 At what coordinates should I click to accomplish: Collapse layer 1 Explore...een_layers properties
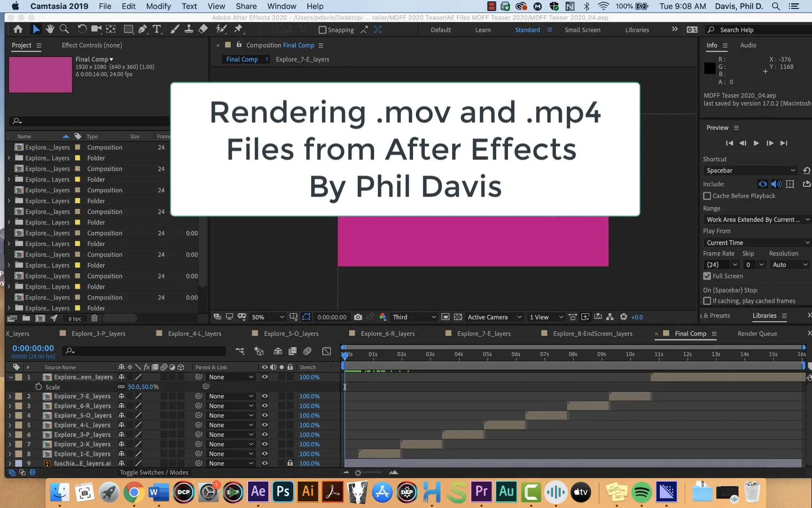coord(10,377)
